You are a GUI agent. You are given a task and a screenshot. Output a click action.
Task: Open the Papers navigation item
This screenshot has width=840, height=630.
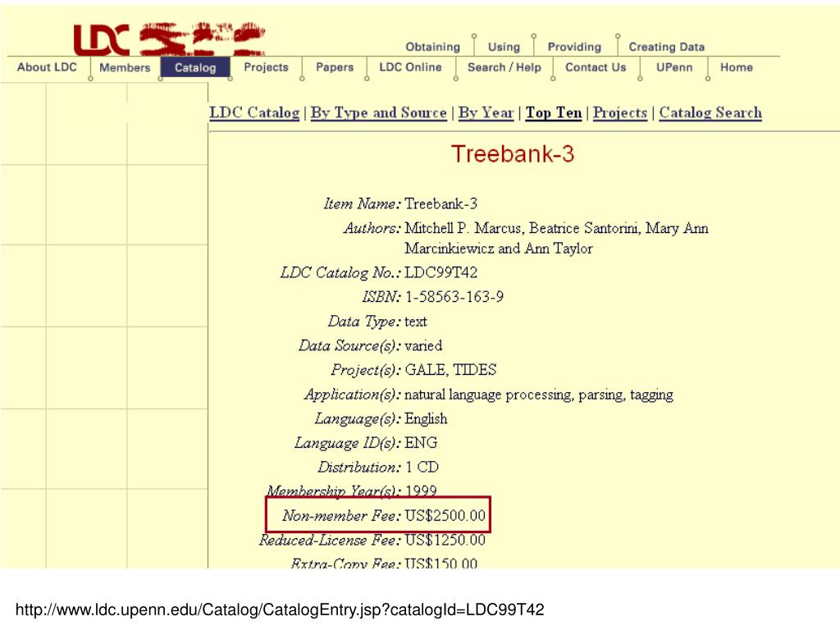(x=335, y=67)
